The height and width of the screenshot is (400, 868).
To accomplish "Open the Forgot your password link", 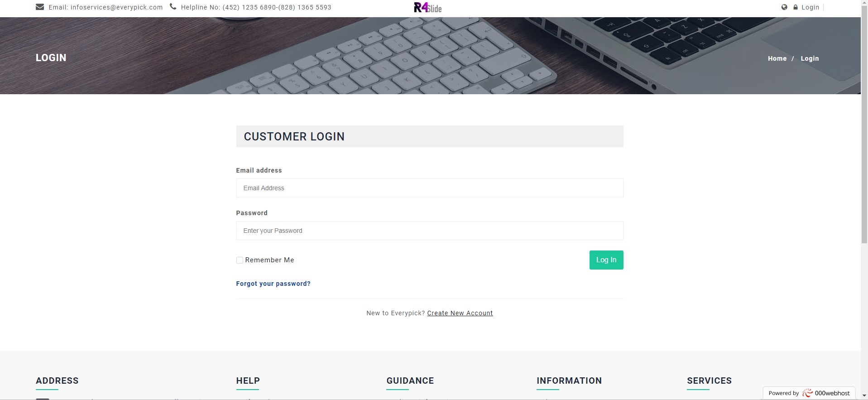I will point(273,284).
